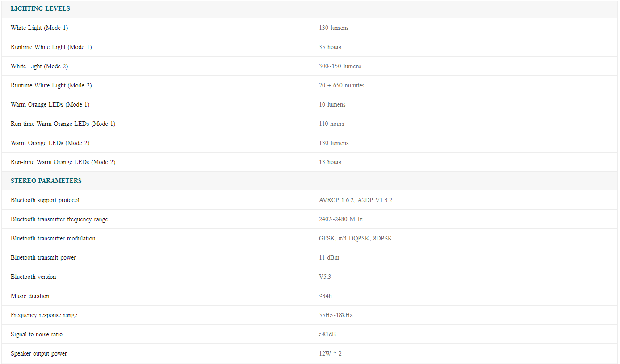Click the 300~150 lumens value
The image size is (620, 364).
340,66
